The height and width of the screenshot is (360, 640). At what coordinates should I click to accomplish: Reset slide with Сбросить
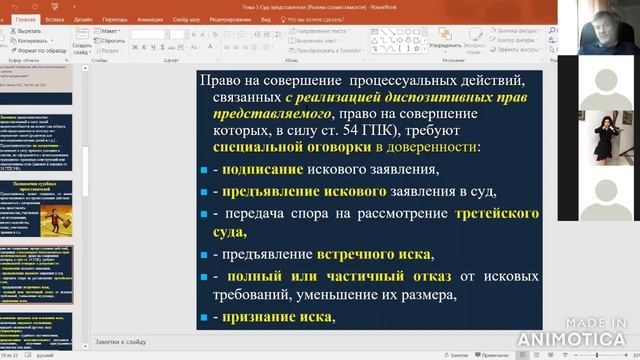coord(109,41)
